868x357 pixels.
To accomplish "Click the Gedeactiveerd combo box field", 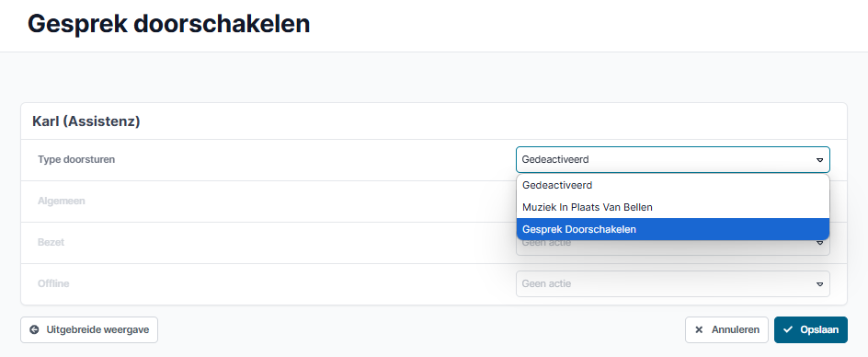I will (672, 160).
